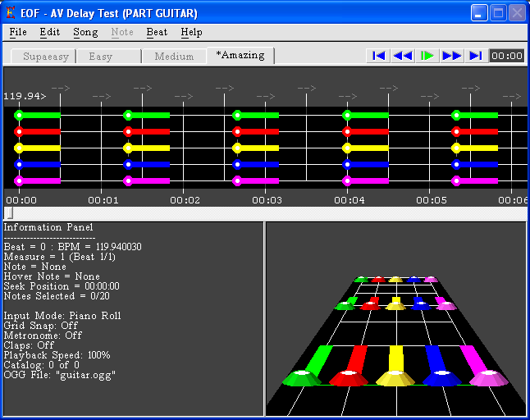Jump to end with skip button
The width and height of the screenshot is (530, 420).
pos(475,56)
